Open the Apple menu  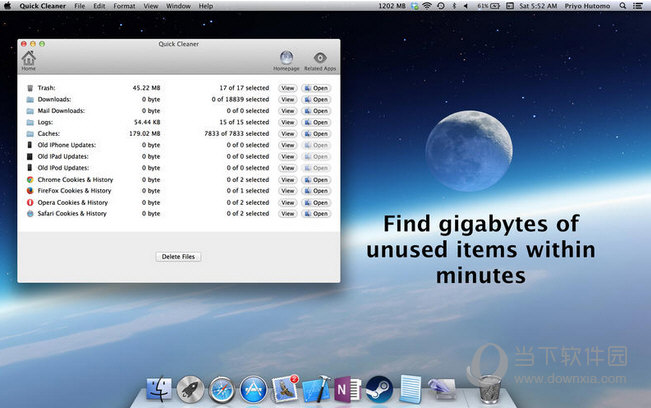coord(7,6)
